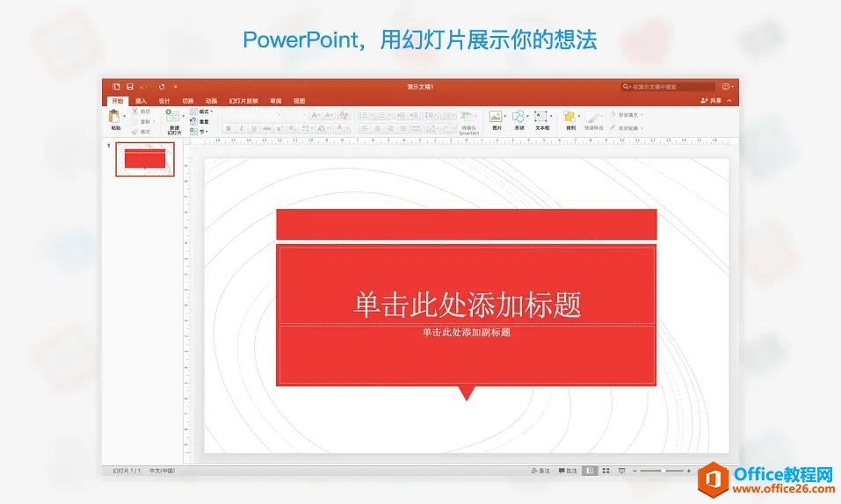This screenshot has height=504, width=841.
Task: Open the View (视图) tab
Action: click(x=300, y=101)
